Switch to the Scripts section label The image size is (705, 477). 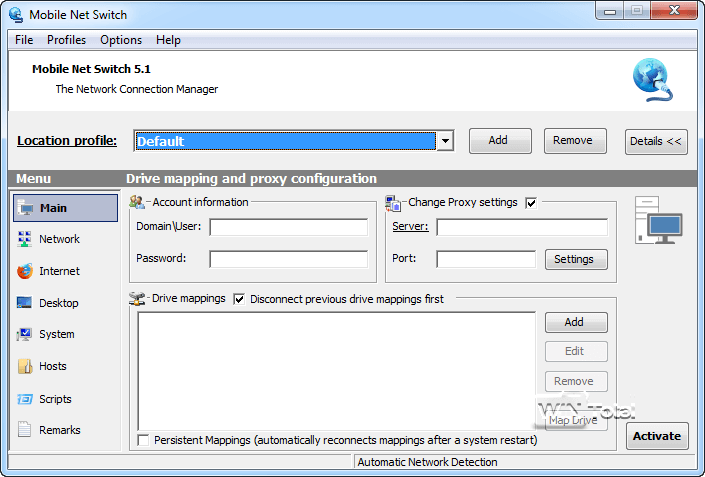click(55, 399)
